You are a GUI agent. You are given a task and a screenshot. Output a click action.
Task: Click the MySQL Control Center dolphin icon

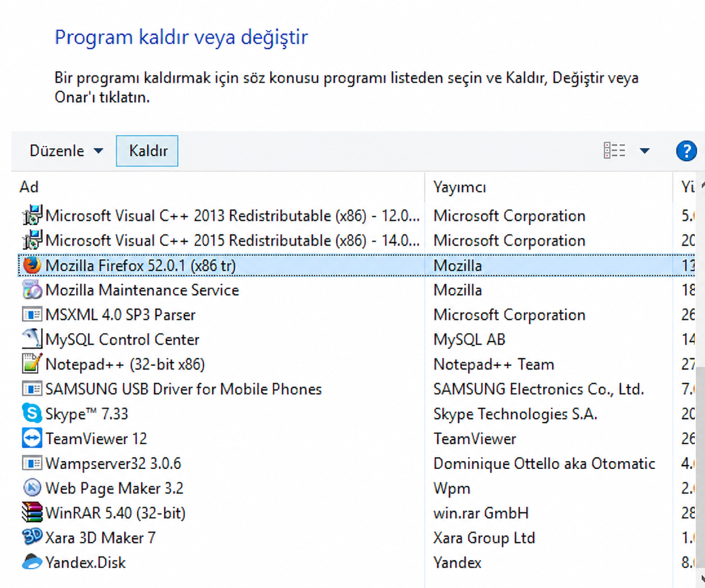[32, 339]
